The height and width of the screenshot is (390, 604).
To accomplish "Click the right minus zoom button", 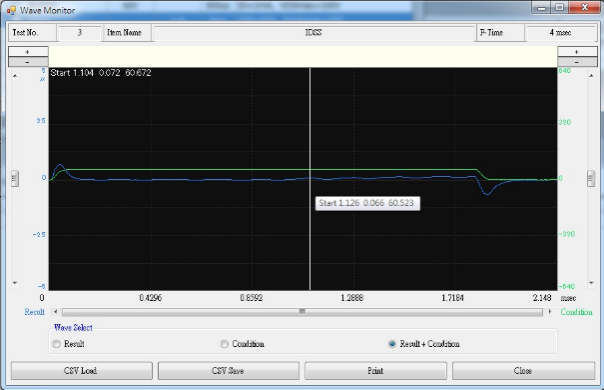I will pyautogui.click(x=577, y=62).
